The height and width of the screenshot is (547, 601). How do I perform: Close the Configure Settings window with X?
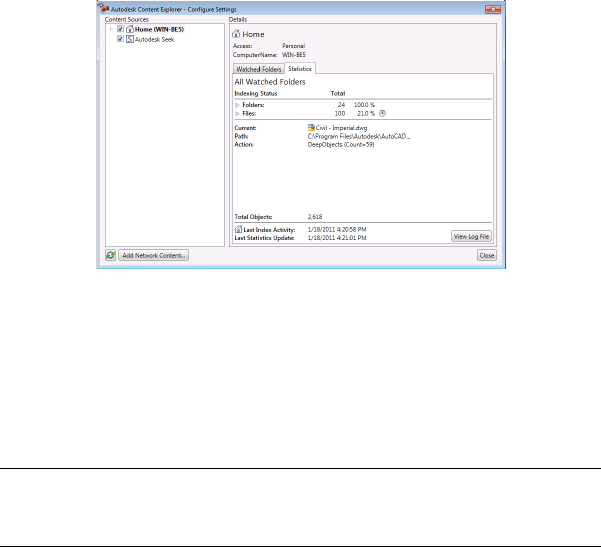[493, 9]
